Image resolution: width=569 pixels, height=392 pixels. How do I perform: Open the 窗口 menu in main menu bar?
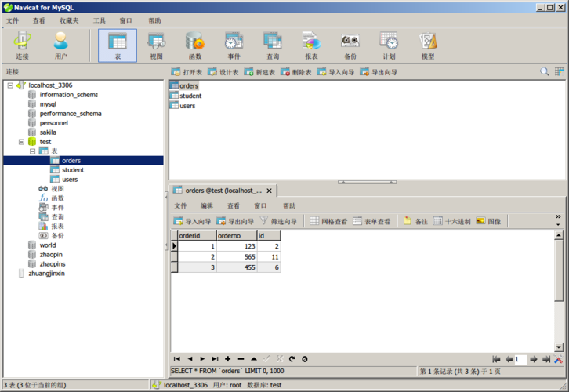tap(126, 20)
